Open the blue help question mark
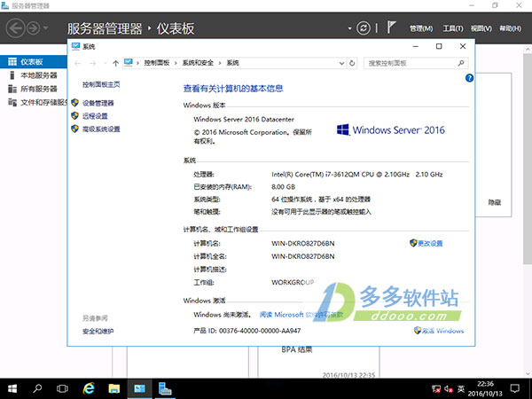Screen dimensions: 532x399 coord(469,78)
